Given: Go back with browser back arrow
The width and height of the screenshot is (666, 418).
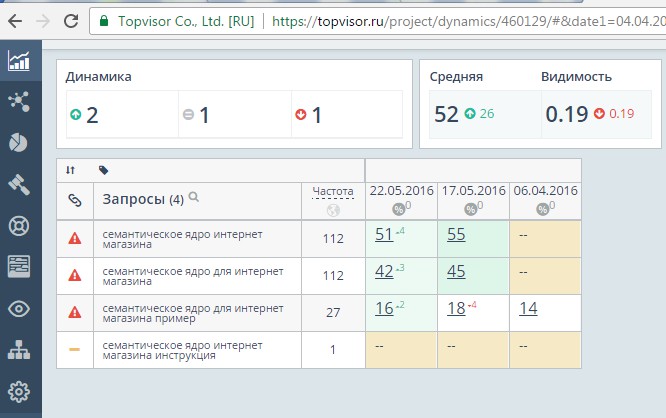Looking at the screenshot, I should click(x=15, y=21).
